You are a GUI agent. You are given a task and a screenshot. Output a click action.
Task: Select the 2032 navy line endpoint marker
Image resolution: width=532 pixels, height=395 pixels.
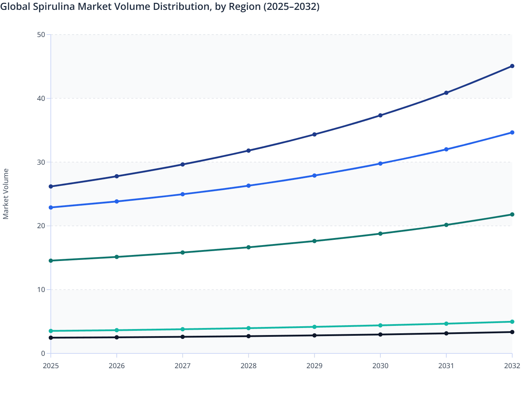click(512, 66)
